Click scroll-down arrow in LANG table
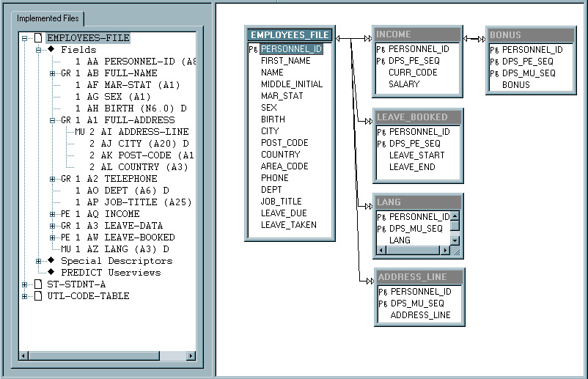Viewport: 588px width, 379px height. click(455, 240)
